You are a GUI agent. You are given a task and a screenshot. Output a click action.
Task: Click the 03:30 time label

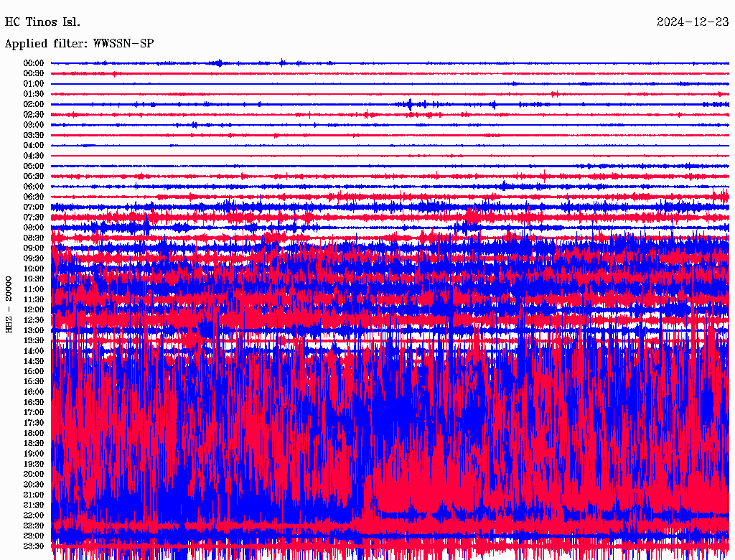pos(34,135)
